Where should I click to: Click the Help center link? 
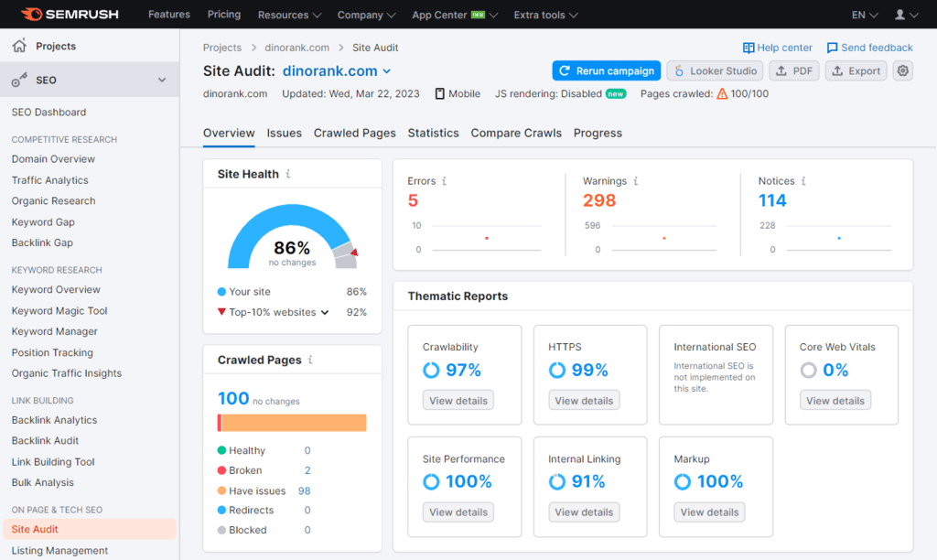(784, 48)
